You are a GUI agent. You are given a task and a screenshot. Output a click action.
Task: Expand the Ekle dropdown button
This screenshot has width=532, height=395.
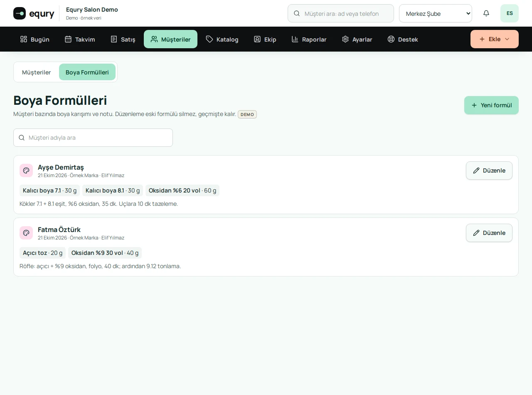495,39
